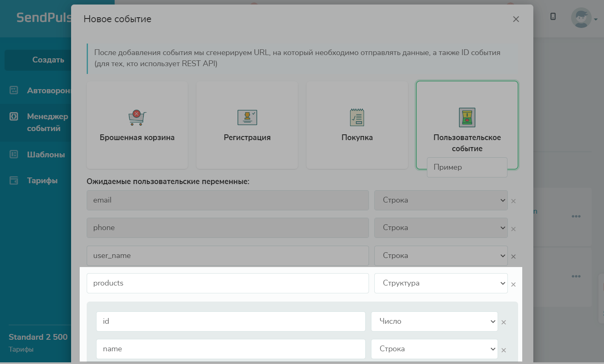
Task: Expand the products type dropdown (Структура)
Action: pos(440,283)
